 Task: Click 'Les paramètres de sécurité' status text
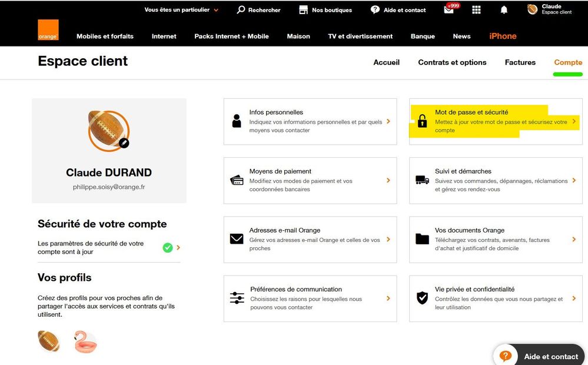click(91, 248)
